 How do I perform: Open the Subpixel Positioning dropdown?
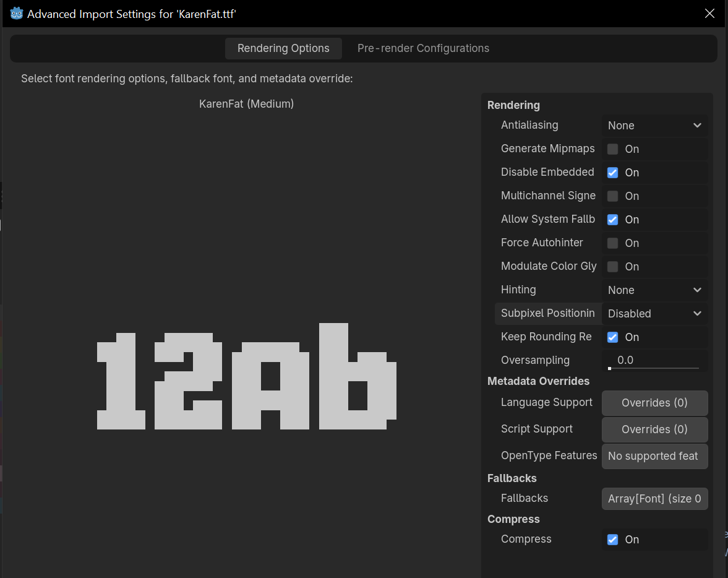(654, 314)
